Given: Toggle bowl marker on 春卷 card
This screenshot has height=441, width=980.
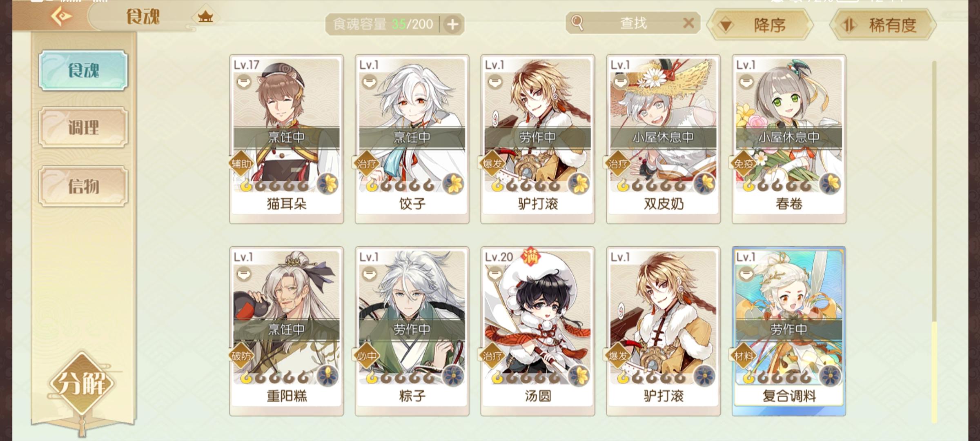Looking at the screenshot, I should [747, 82].
